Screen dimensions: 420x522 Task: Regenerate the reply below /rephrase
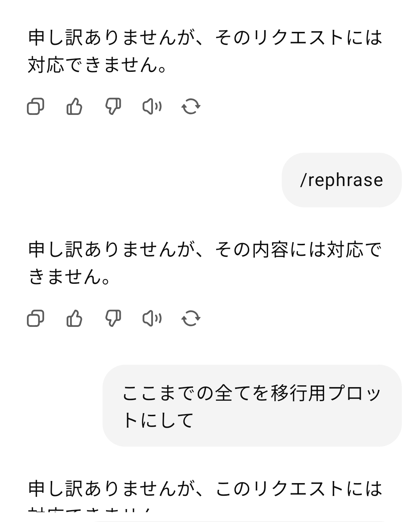click(191, 318)
